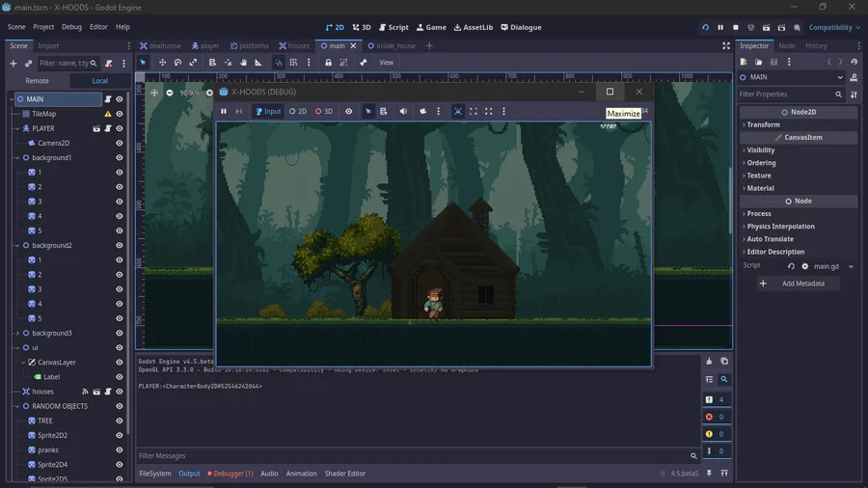Create a new resource in the Inspector

coord(744,62)
